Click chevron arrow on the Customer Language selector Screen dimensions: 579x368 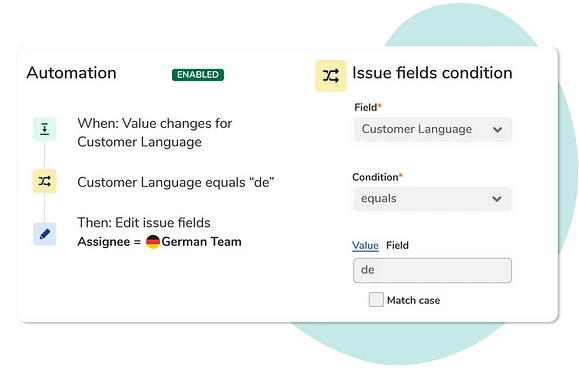[x=497, y=130]
